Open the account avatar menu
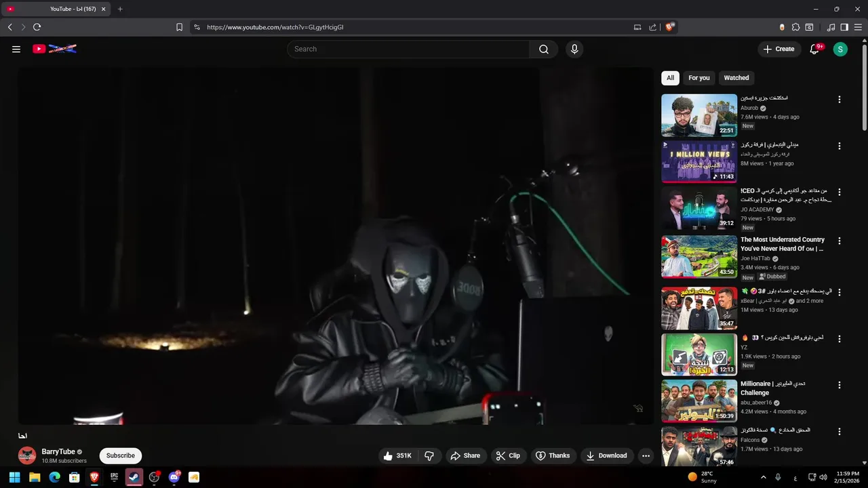868x488 pixels. point(840,49)
